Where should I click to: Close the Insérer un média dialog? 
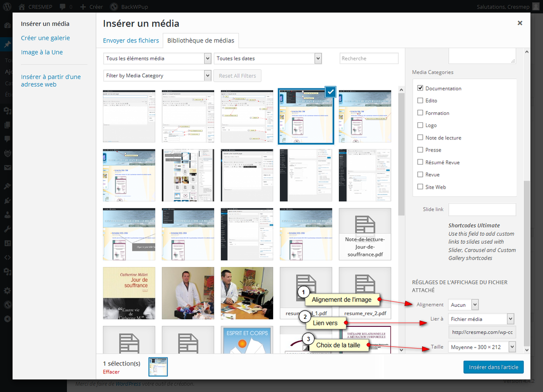point(520,23)
